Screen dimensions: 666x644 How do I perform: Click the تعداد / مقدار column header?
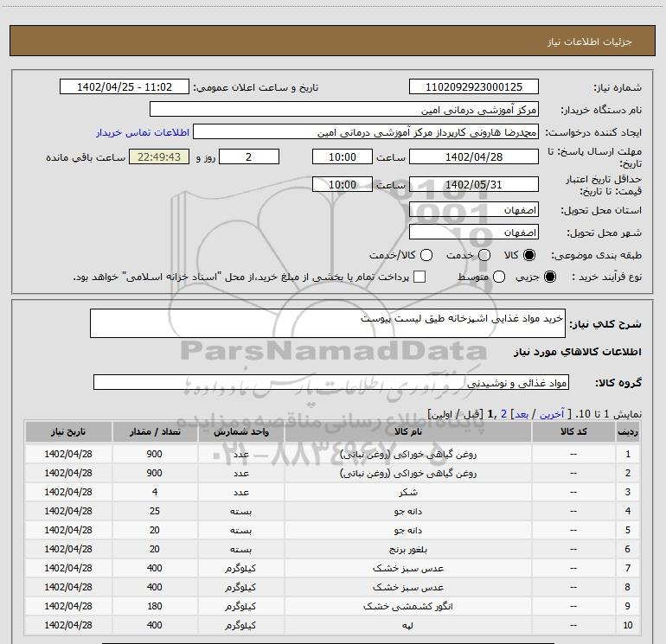click(155, 431)
